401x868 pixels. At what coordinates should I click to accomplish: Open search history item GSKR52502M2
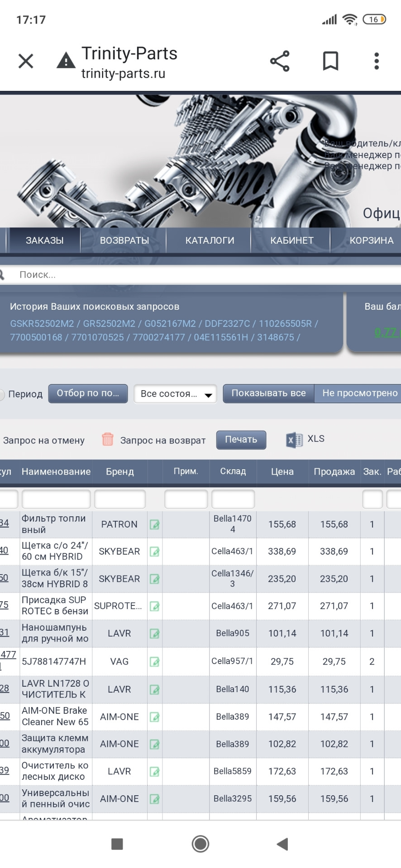[x=42, y=324]
